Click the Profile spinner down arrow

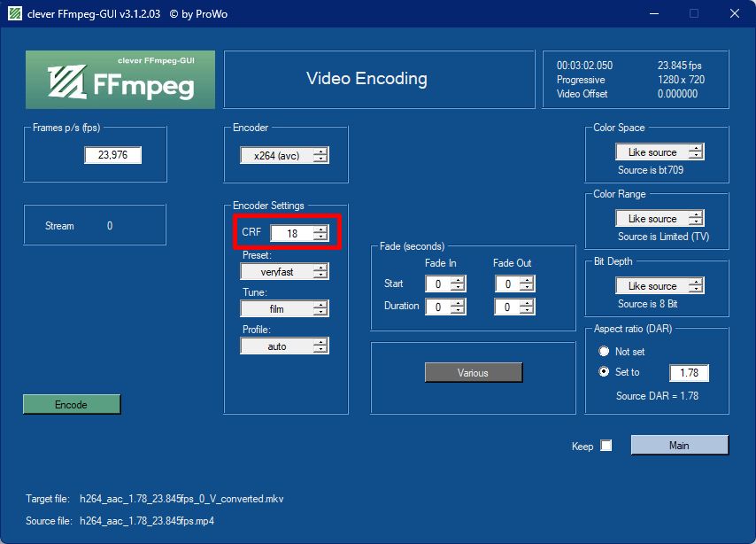click(x=320, y=350)
